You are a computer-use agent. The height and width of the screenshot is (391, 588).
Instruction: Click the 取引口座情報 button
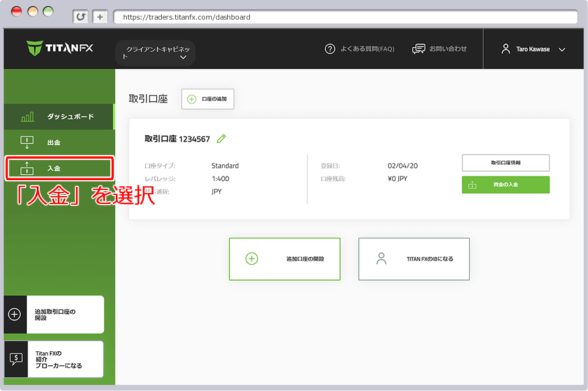tap(505, 163)
